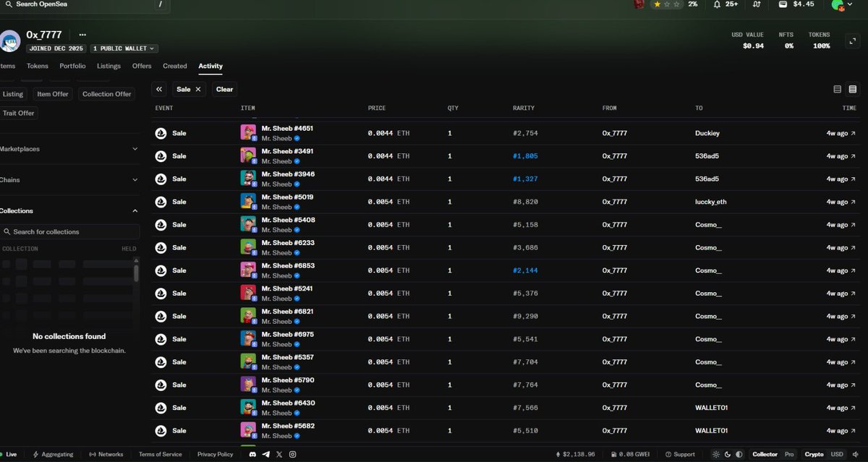Clear all activity filters
868x462 pixels.
(x=224, y=89)
